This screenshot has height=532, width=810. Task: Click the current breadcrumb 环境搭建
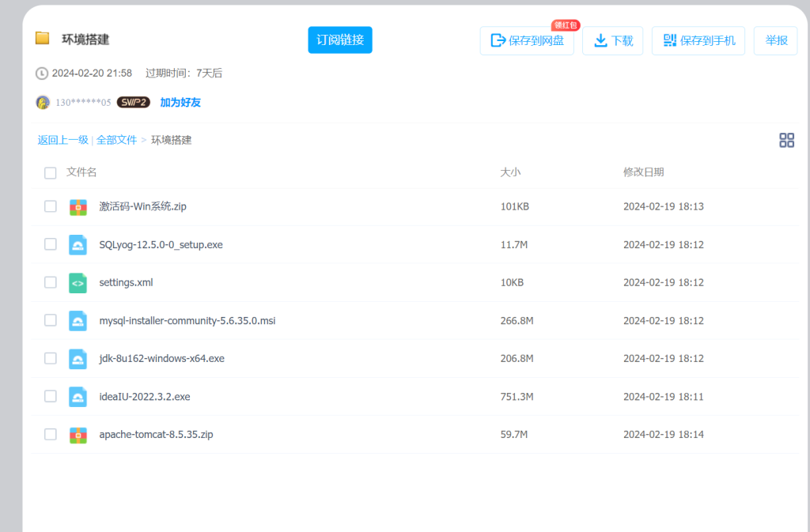[171, 140]
